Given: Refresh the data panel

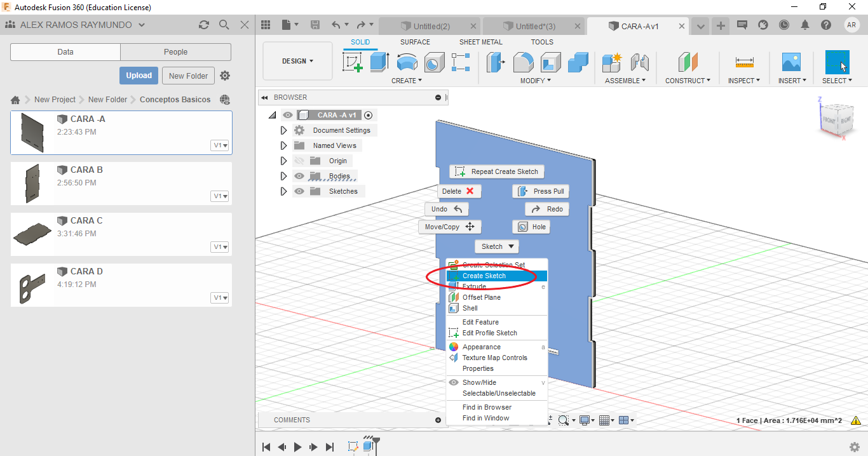Looking at the screenshot, I should pos(204,25).
